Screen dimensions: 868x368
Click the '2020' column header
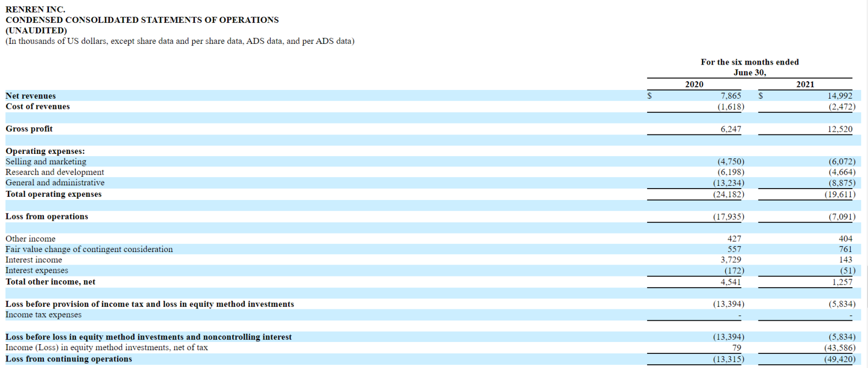pyautogui.click(x=694, y=85)
